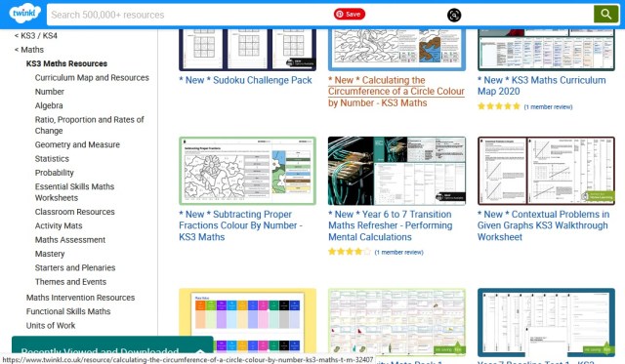Open Starters and Plenaries

click(x=75, y=267)
